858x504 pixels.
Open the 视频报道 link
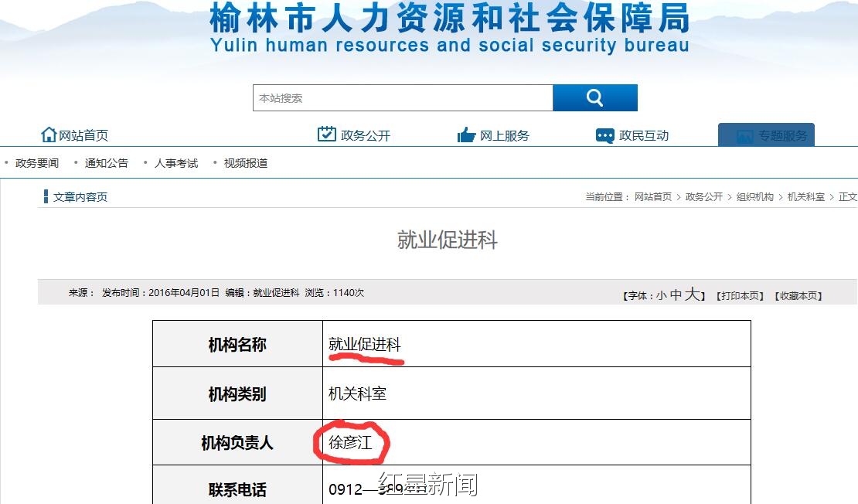pyautogui.click(x=246, y=163)
